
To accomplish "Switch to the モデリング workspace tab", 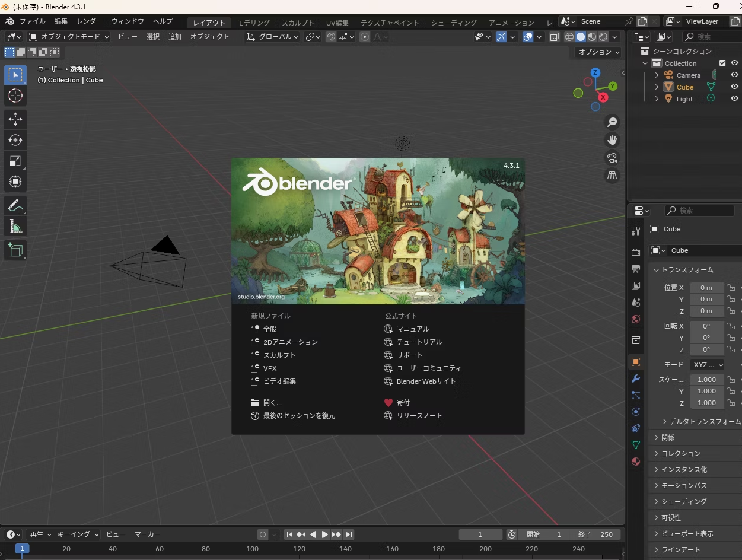I will point(253,23).
